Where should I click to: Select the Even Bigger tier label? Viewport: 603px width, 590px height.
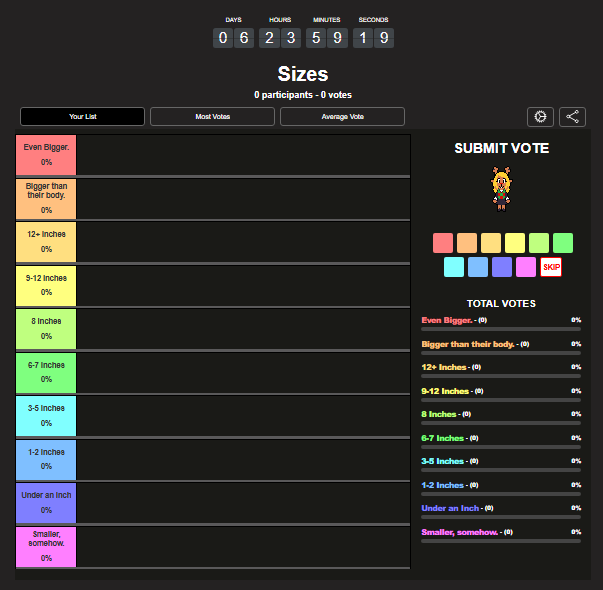tap(46, 155)
